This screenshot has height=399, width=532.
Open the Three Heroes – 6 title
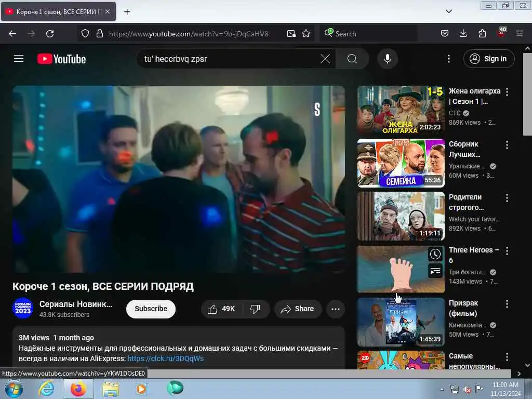[474, 255]
